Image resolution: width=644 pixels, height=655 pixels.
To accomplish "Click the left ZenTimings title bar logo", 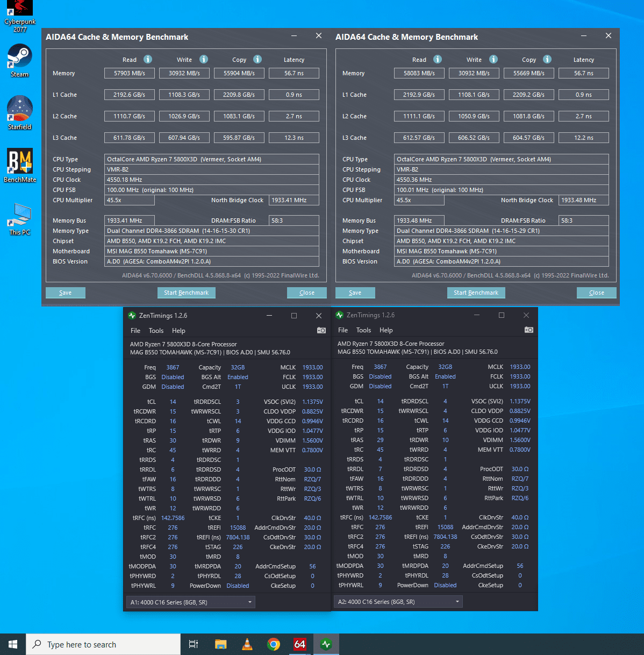I will point(132,316).
